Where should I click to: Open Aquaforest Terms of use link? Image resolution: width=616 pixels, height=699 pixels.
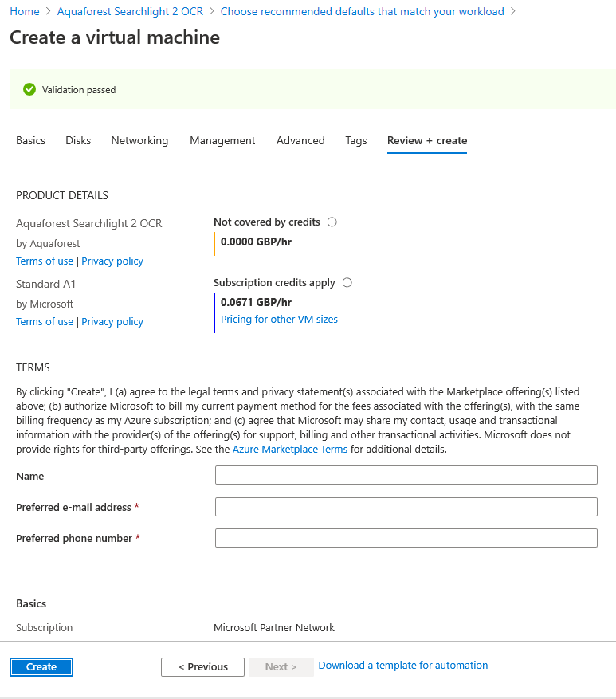[x=45, y=261]
